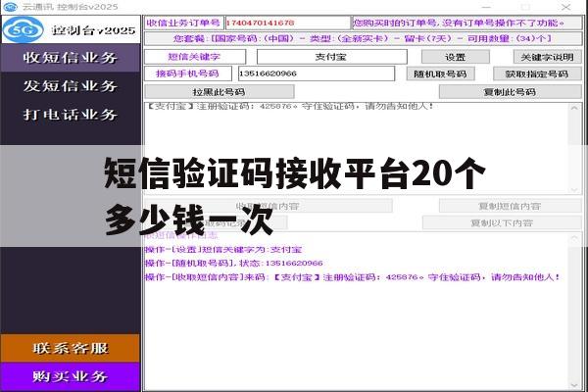Click scroll-down arrow of log panel
This screenshot has height=392, width=588.
574,385
